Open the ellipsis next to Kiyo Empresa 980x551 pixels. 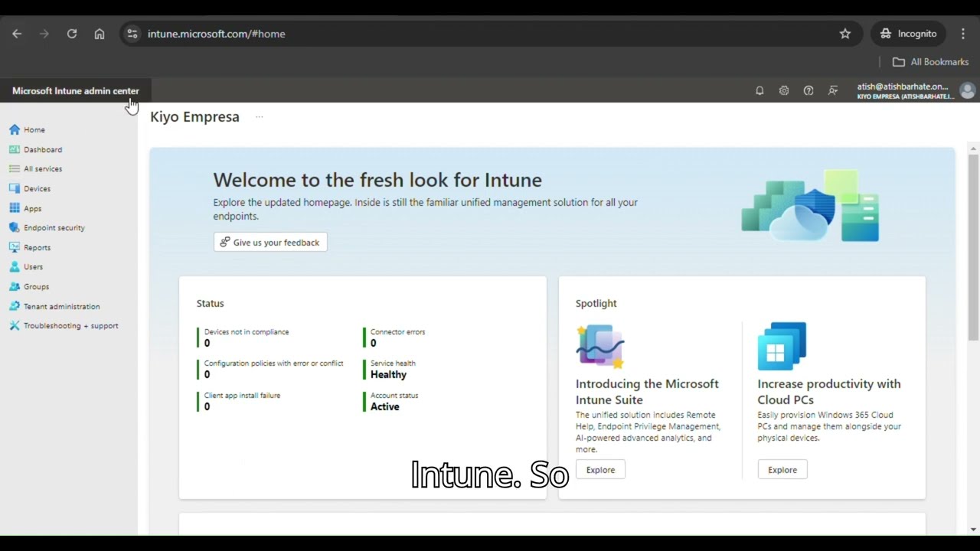260,117
